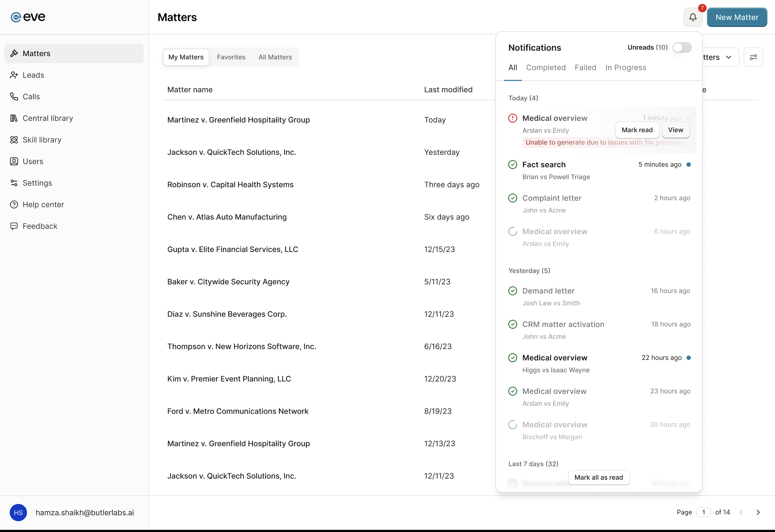
Task: Open the notifications bell icon
Action: point(693,17)
